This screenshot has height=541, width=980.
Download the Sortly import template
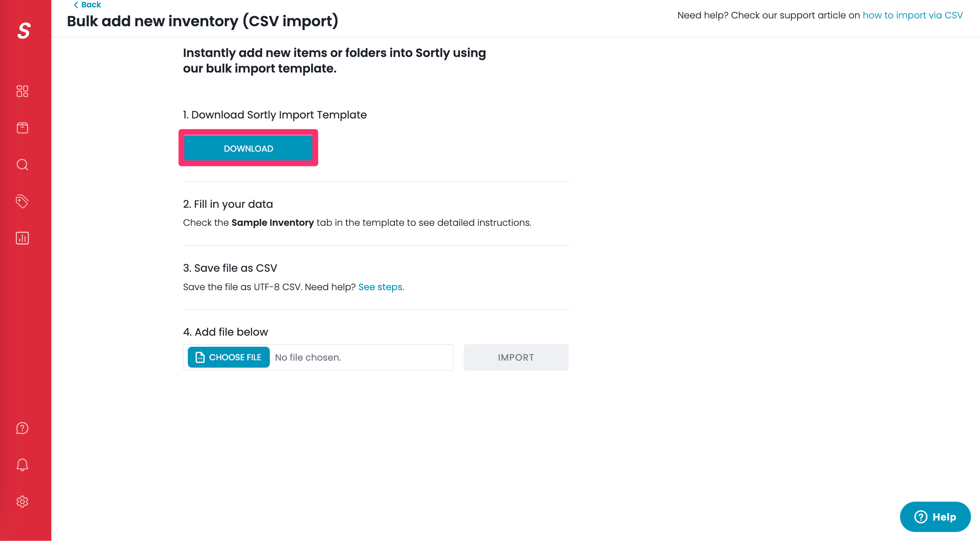pyautogui.click(x=248, y=148)
